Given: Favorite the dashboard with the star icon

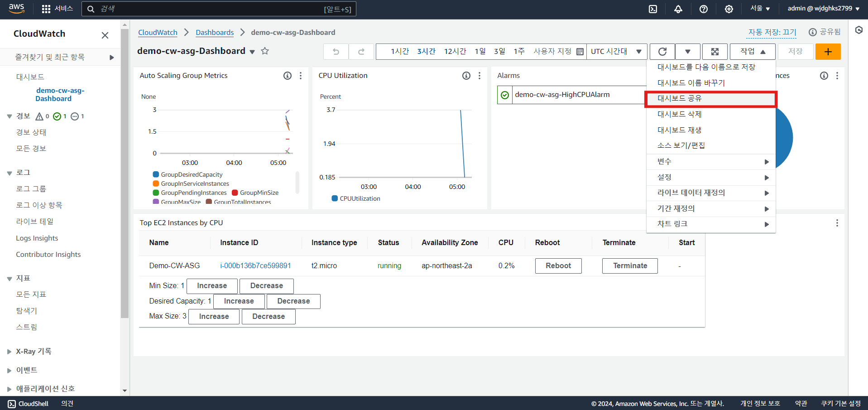Looking at the screenshot, I should pyautogui.click(x=265, y=51).
